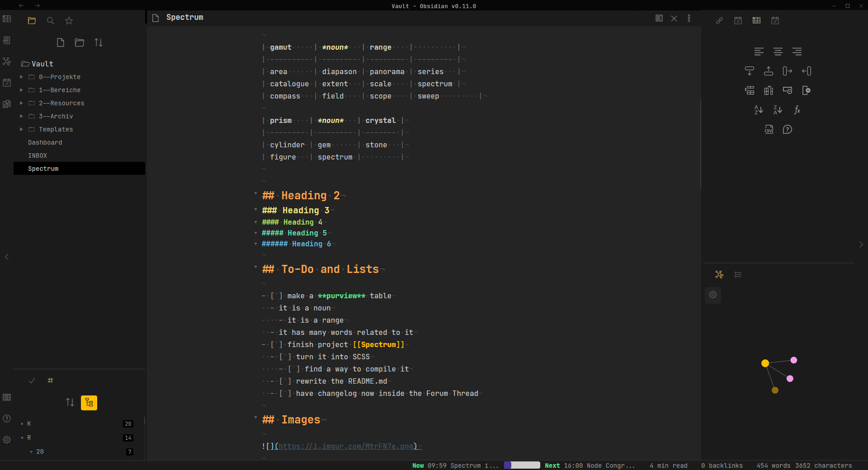Viewport: 868px width, 470px height.
Task: Open the Dashboard note
Action: point(45,142)
